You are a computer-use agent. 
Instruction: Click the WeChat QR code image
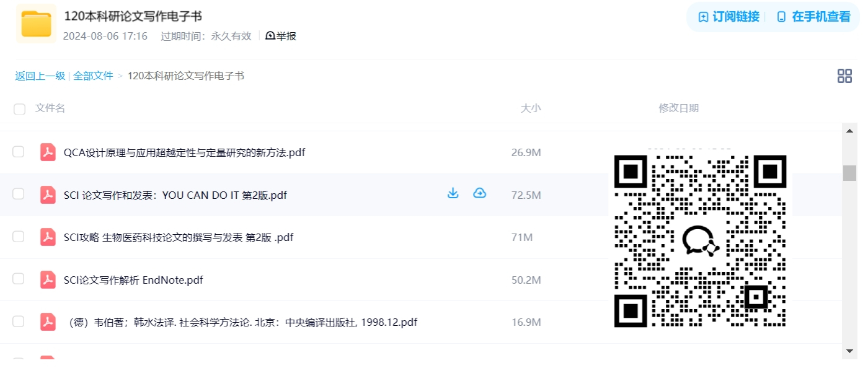coord(700,241)
